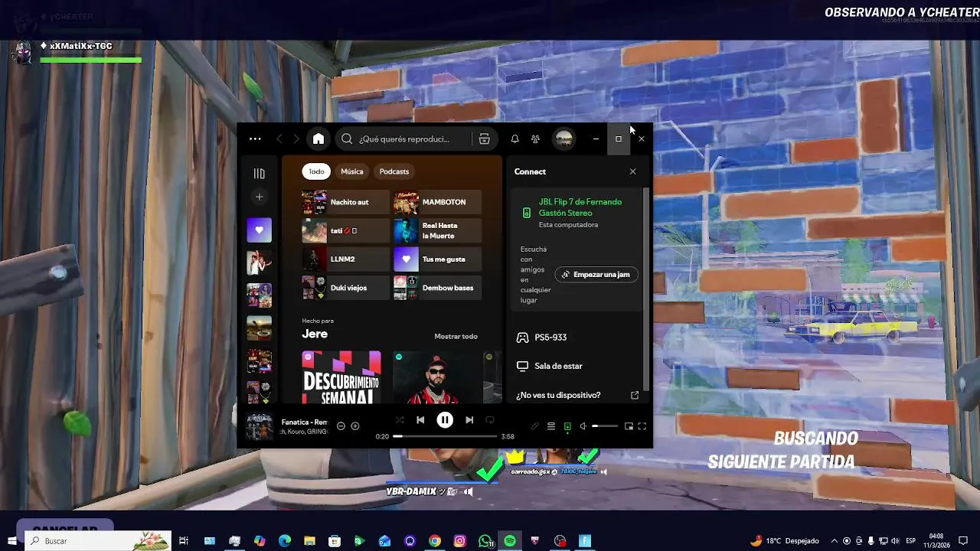Pause the current song
980x551 pixels.
pos(445,420)
